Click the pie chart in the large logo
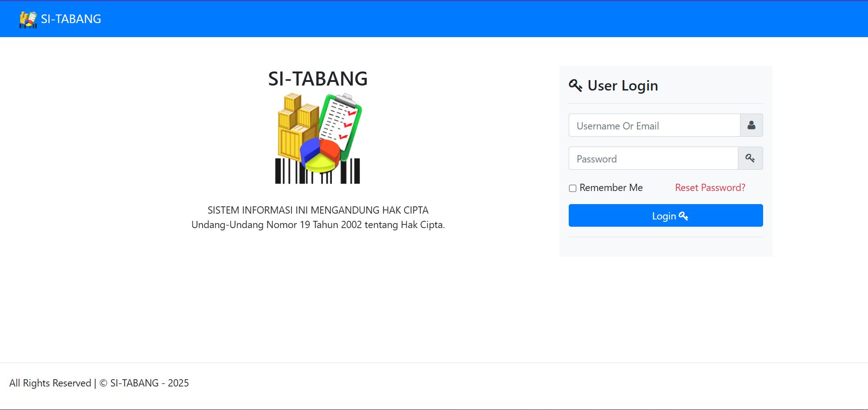Viewport: 868px width, 410px height. 320,155
